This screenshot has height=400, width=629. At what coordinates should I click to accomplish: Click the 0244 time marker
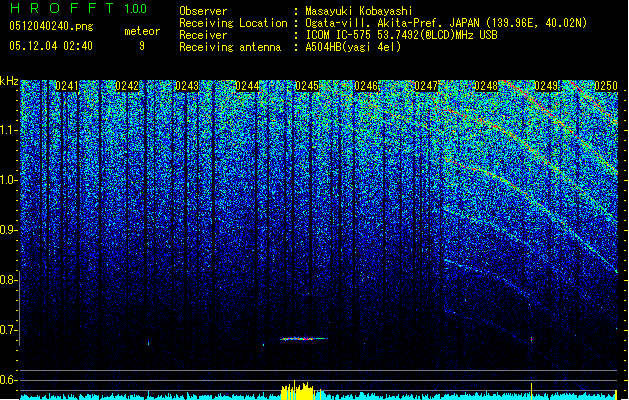247,86
